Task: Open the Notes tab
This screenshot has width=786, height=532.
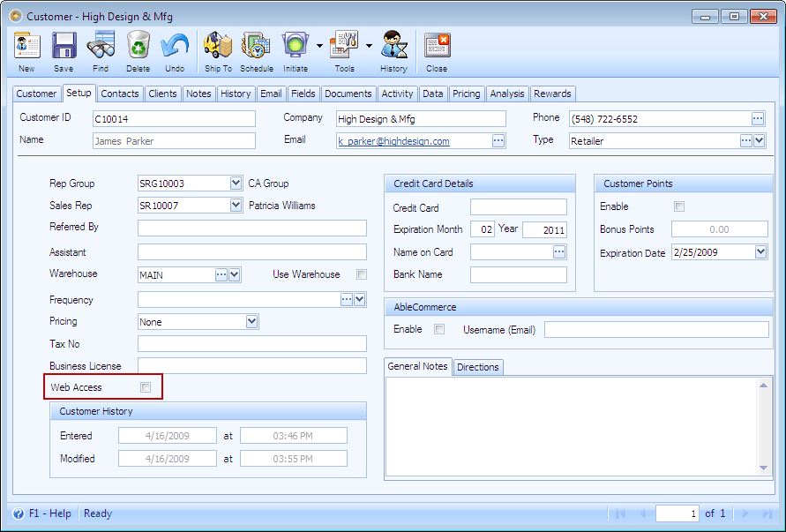Action: coord(199,94)
